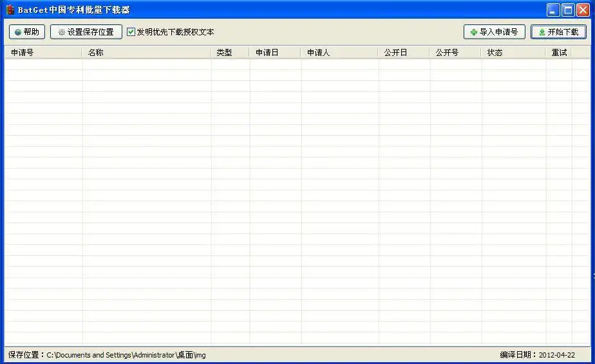This screenshot has width=595, height=364.
Task: Click the 编译日期 2012-04-22 text
Action: click(537, 355)
